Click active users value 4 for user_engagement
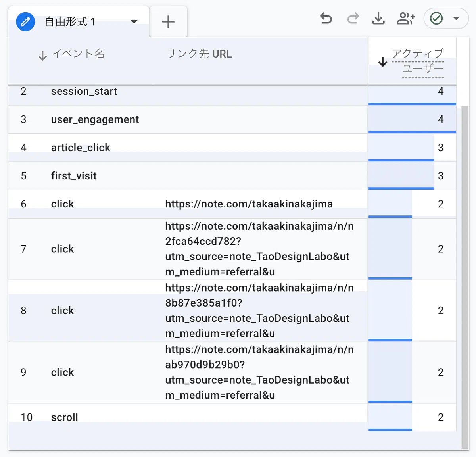Screen dimensions: 476x457 pos(440,119)
